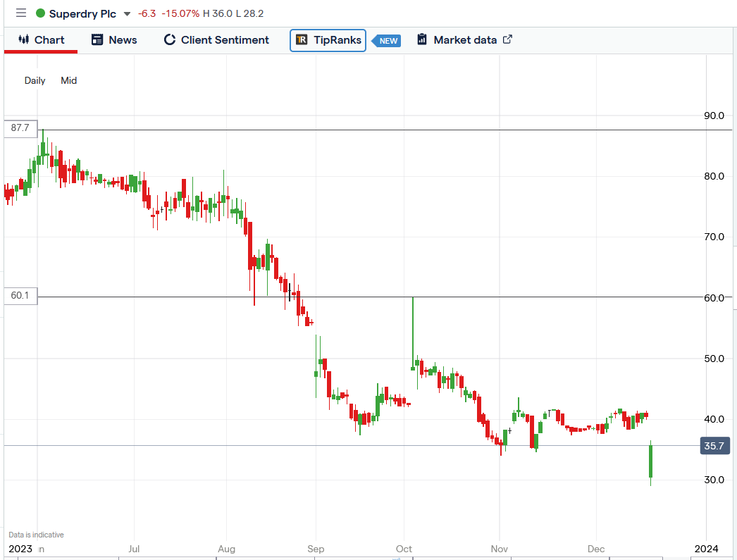Click the Data is indicative note
This screenshot has height=560, width=737.
tap(36, 535)
